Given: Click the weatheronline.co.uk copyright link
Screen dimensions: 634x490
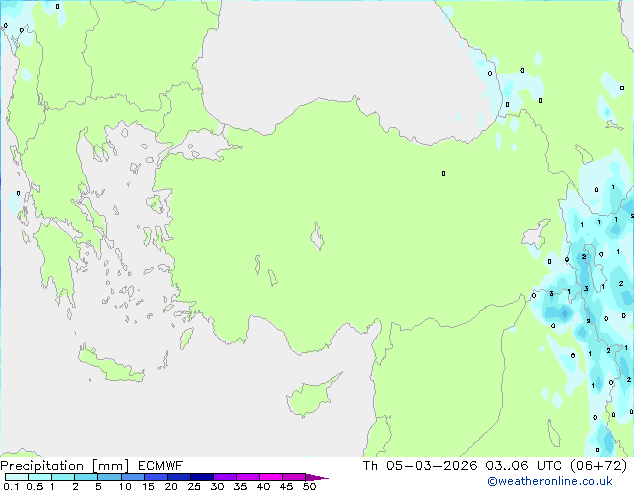Looking at the screenshot, I should point(550,481).
